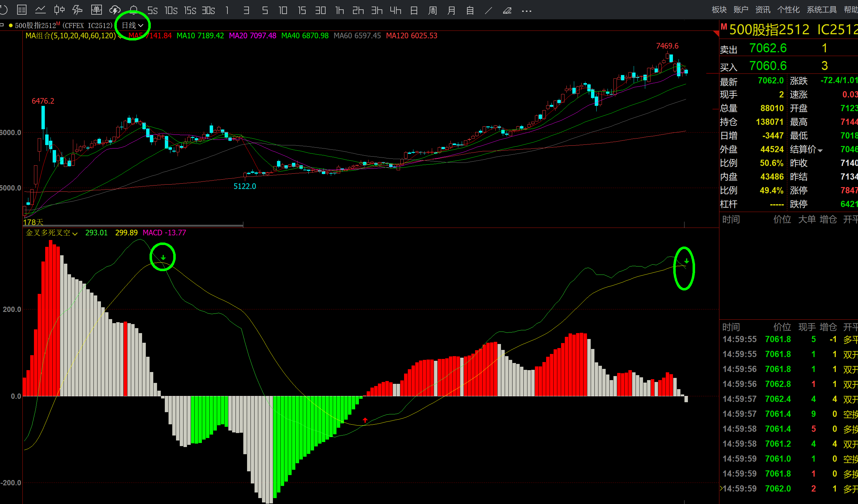The width and height of the screenshot is (858, 504).
Task: Open the 金叉多死叉空 indicator dropdown
Action: [x=75, y=233]
